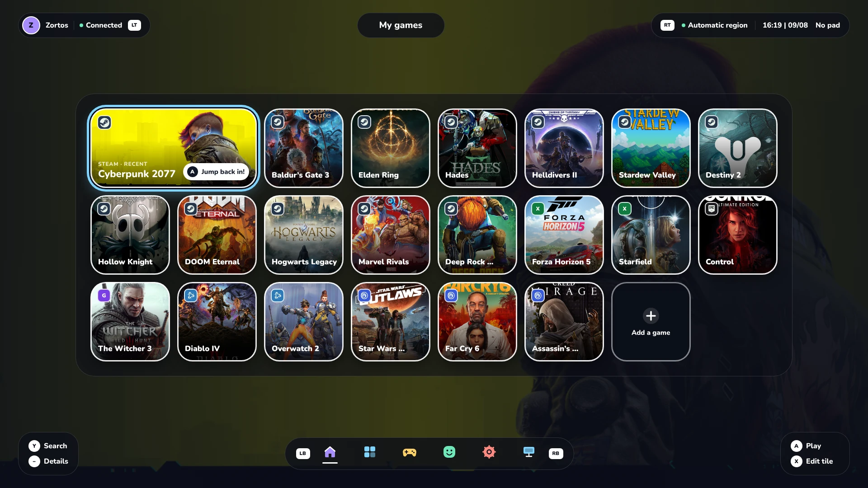868x488 pixels.
Task: Select the blue monitor icon in bottom bar
Action: click(x=529, y=452)
